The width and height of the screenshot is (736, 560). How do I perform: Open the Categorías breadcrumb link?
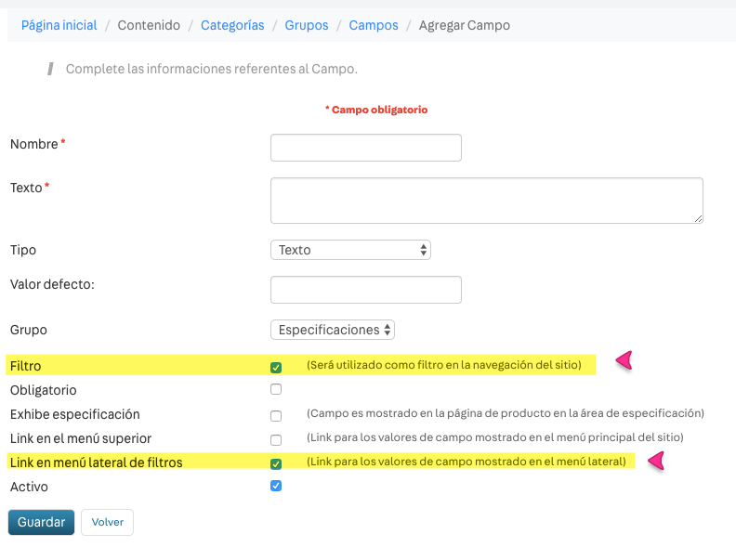(232, 25)
